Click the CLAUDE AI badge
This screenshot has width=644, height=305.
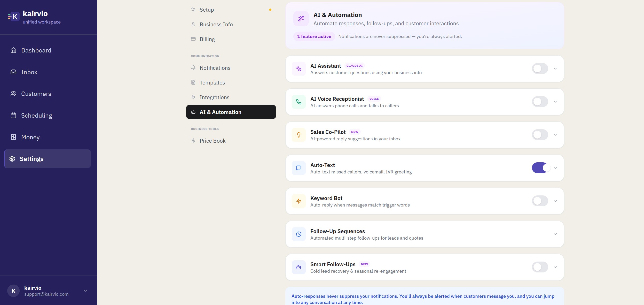[354, 66]
